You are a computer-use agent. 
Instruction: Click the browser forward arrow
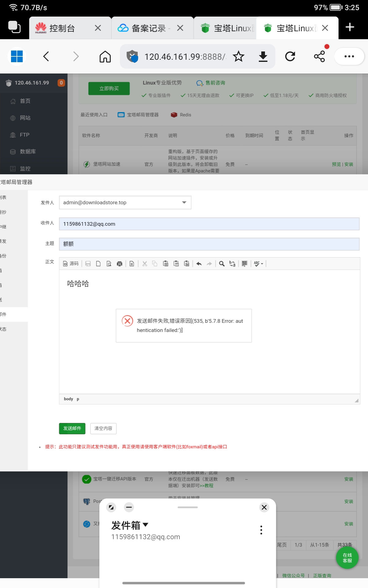coord(76,57)
